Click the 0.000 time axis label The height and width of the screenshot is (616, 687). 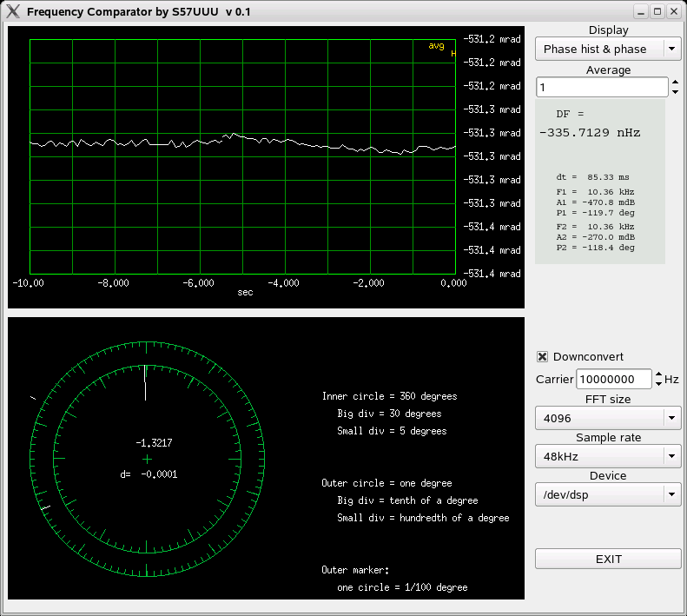pos(453,283)
